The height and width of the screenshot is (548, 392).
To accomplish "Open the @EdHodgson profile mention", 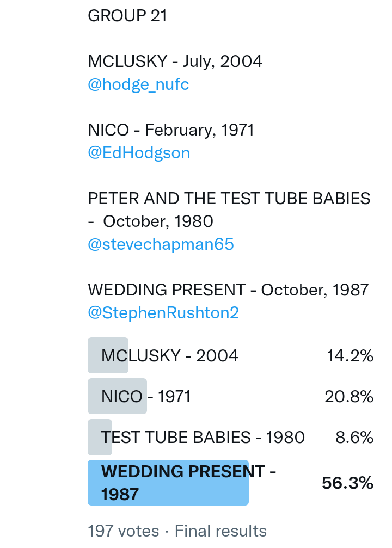I will (139, 153).
